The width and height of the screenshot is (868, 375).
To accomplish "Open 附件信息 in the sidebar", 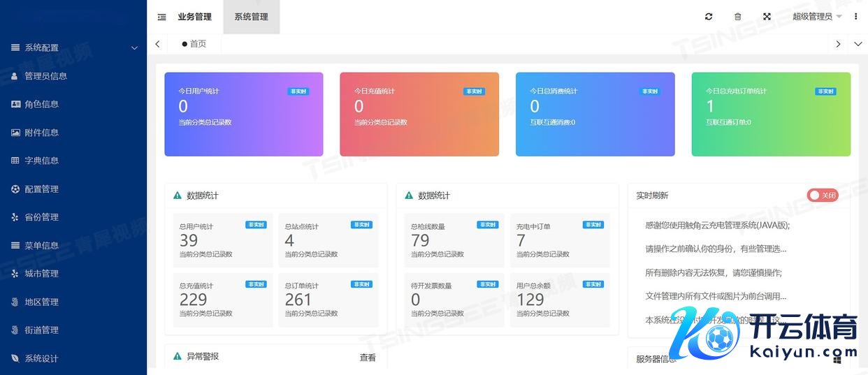I will (x=41, y=133).
